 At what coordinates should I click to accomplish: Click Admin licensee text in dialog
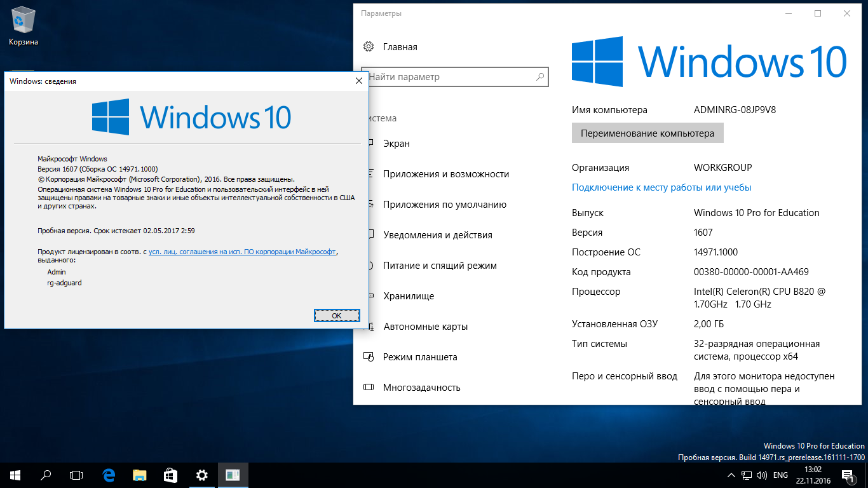pyautogui.click(x=57, y=272)
